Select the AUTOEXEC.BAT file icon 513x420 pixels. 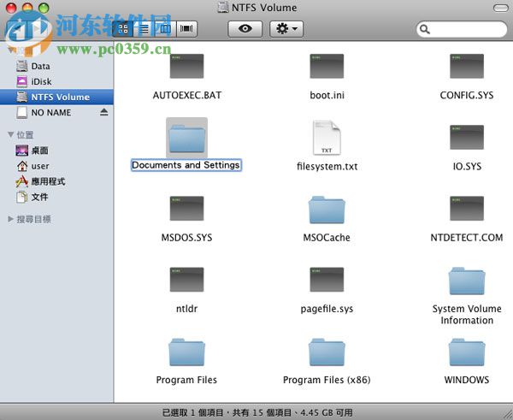[186, 66]
